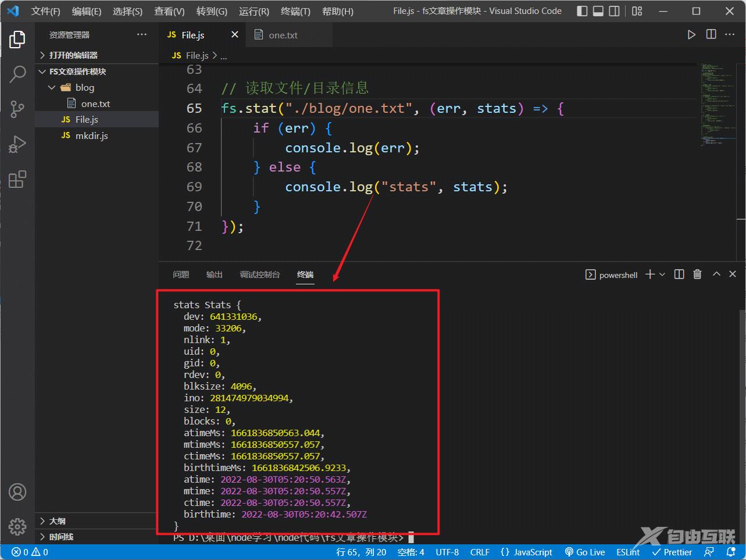This screenshot has height=560, width=746.
Task: Open the Explorer view in activity bar
Action: coord(17,40)
